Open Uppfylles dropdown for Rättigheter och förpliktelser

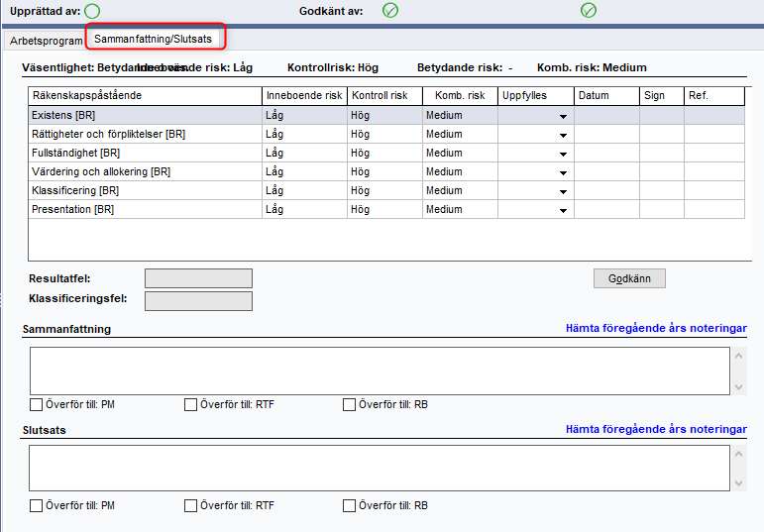pos(563,135)
